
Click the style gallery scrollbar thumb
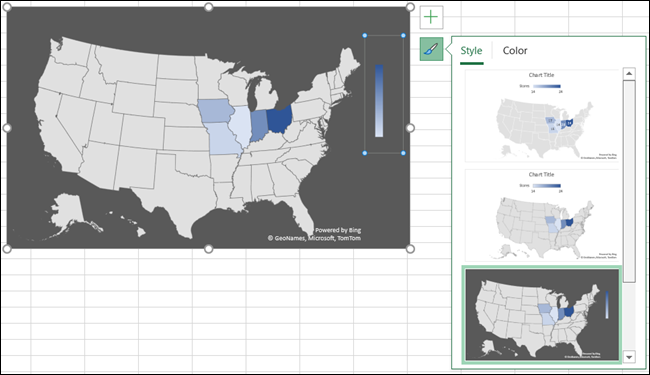629,181
